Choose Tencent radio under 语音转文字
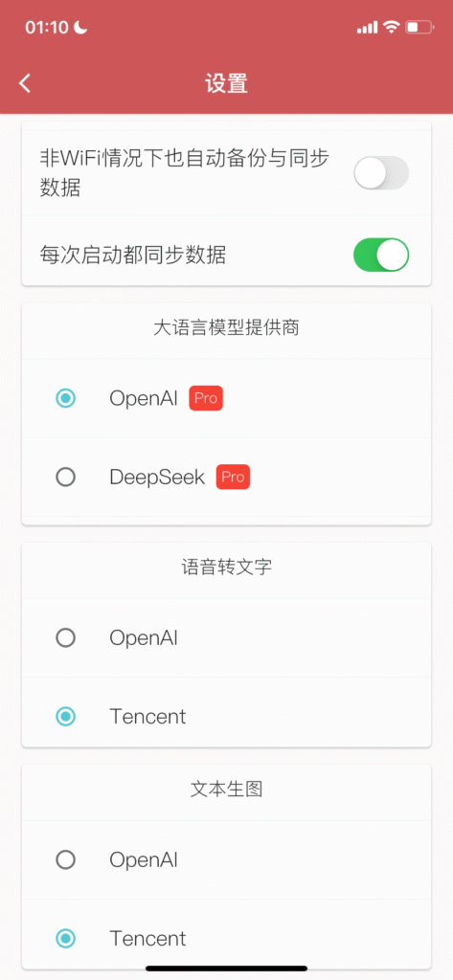Image resolution: width=453 pixels, height=980 pixels. click(x=66, y=716)
